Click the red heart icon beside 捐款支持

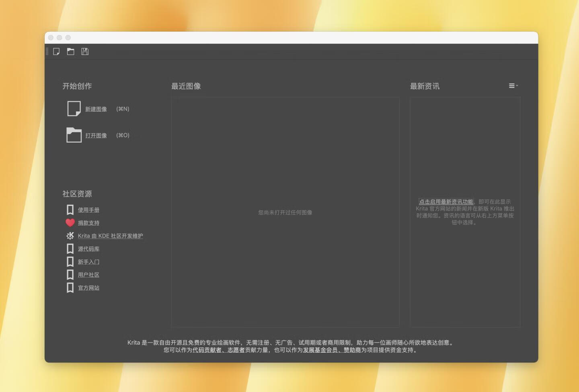click(70, 223)
